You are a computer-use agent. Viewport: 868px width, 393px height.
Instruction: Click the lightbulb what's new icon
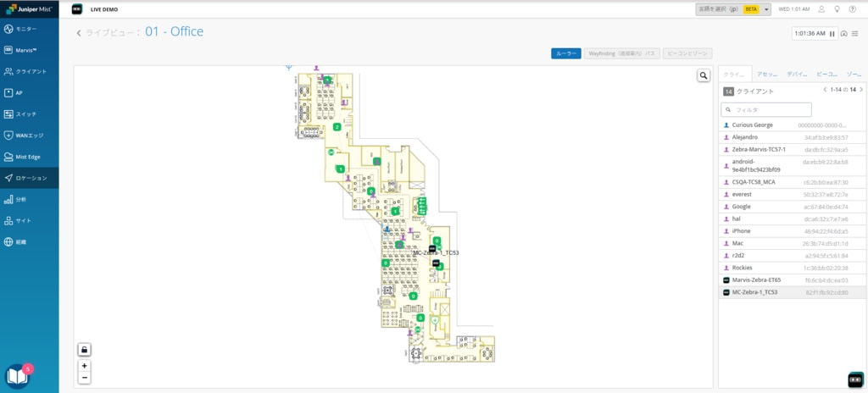(837, 9)
